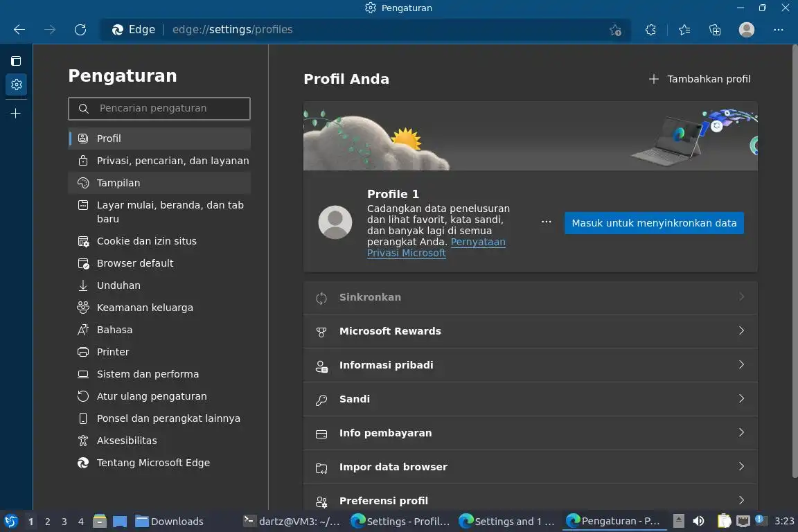The image size is (798, 532).
Task: Open Atur ulang pengaturan section
Action: pos(159,396)
